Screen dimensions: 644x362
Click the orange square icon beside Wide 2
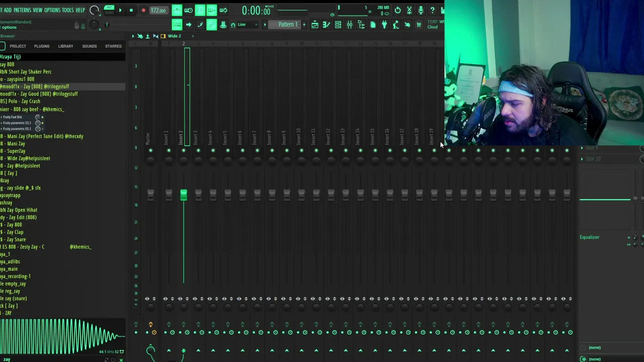163,36
